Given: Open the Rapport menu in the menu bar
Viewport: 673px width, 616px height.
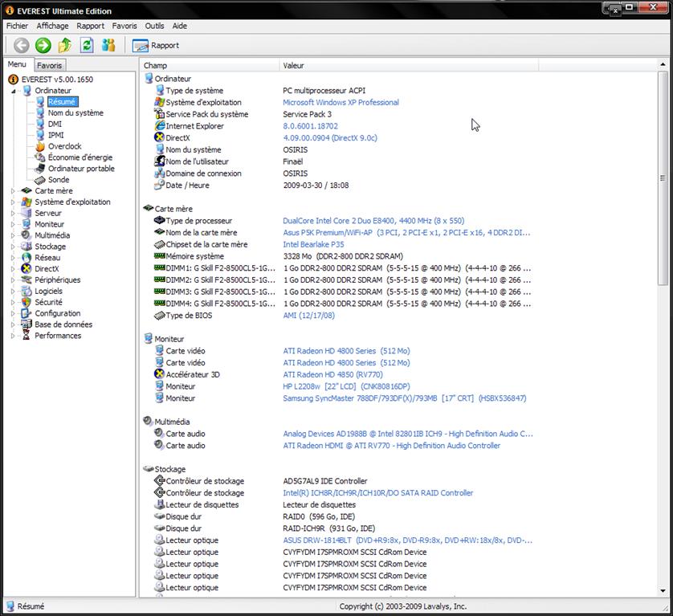Looking at the screenshot, I should [90, 26].
